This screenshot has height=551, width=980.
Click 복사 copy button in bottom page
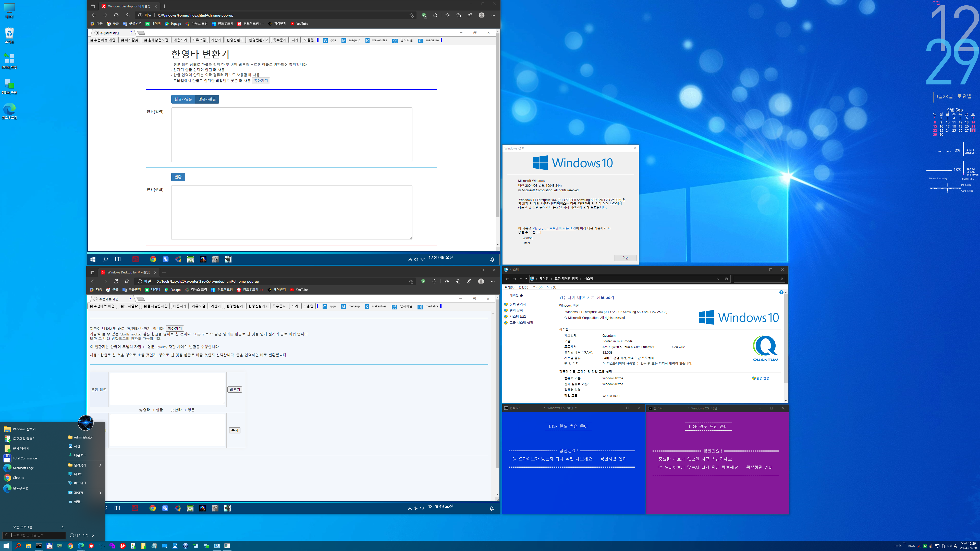point(235,430)
